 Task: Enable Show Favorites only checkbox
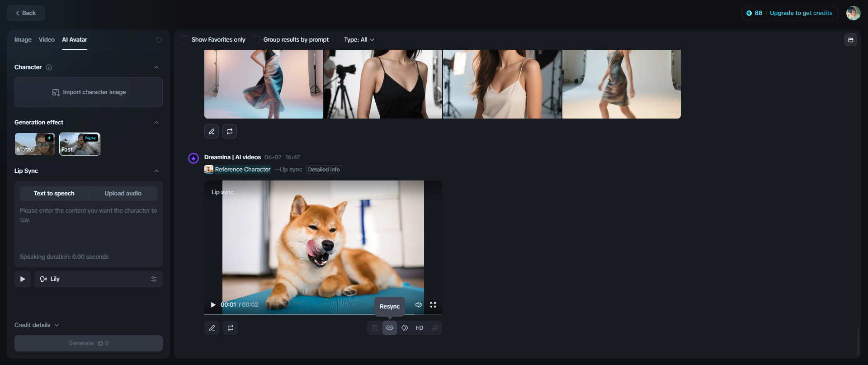click(184, 40)
